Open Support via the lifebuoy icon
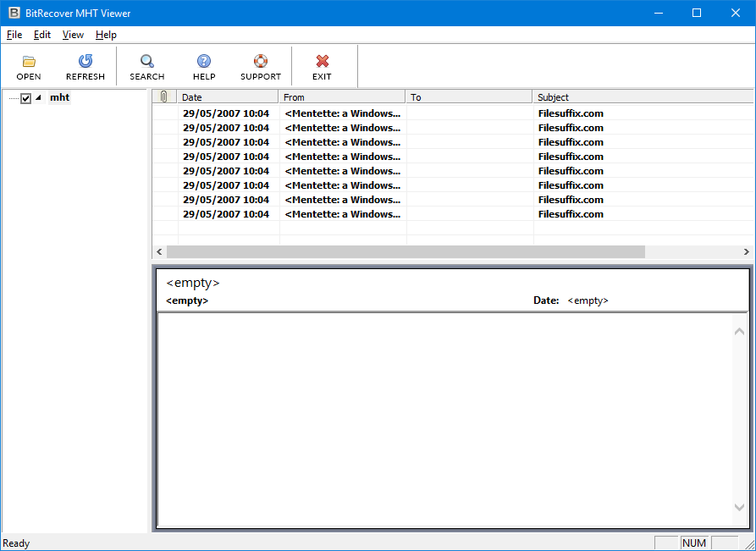The width and height of the screenshot is (756, 551). coord(261,61)
